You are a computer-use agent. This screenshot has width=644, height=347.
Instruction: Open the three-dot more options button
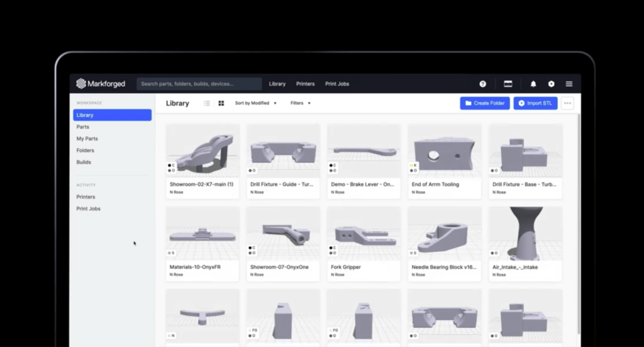pyautogui.click(x=567, y=103)
